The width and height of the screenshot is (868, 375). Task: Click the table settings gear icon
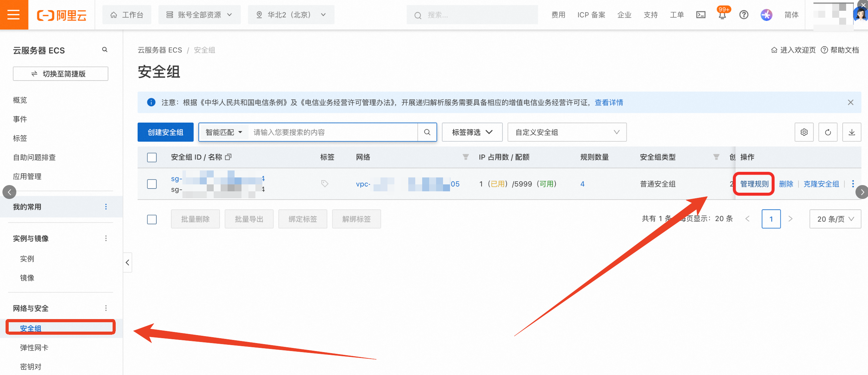(x=804, y=132)
